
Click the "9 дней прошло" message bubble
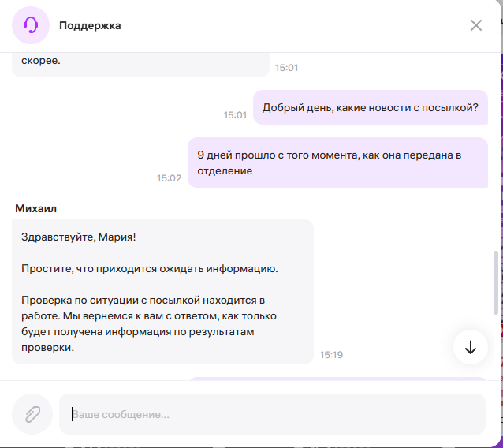point(337,162)
